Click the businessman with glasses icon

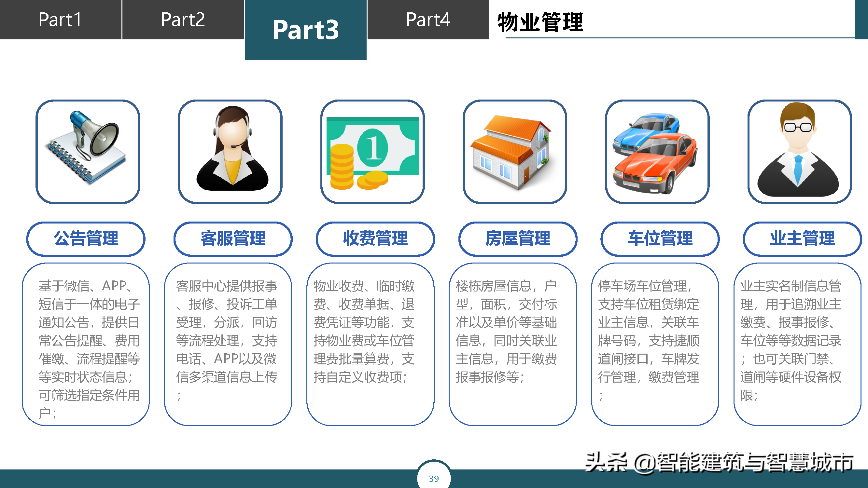[800, 152]
